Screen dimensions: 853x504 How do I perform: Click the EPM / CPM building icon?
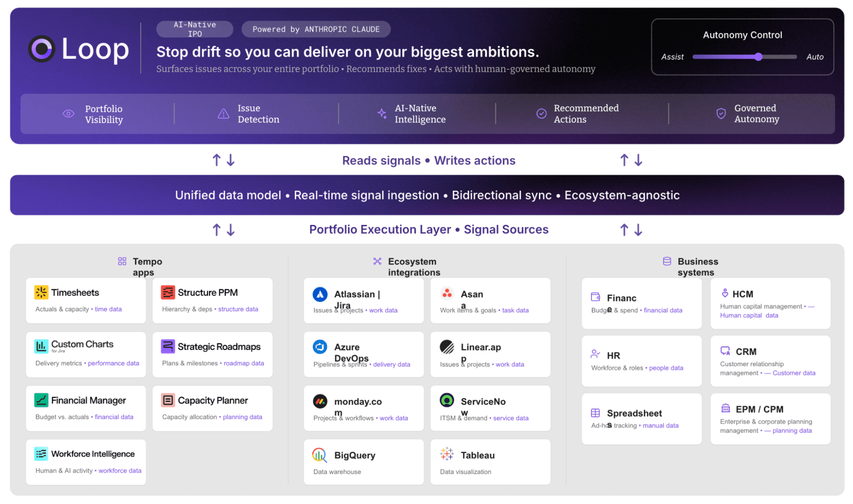pyautogui.click(x=725, y=408)
